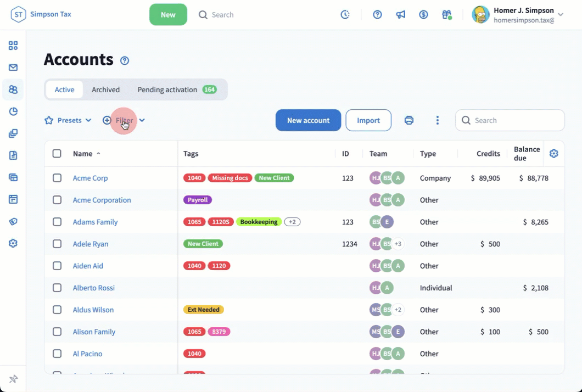Open the dollar sign billing icon
The image size is (582, 392).
click(423, 15)
